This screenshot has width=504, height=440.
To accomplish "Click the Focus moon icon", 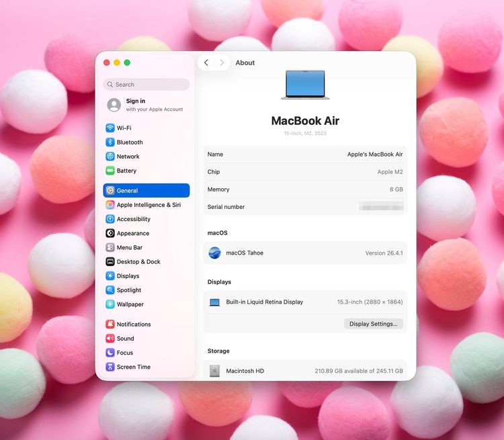I will [110, 353].
